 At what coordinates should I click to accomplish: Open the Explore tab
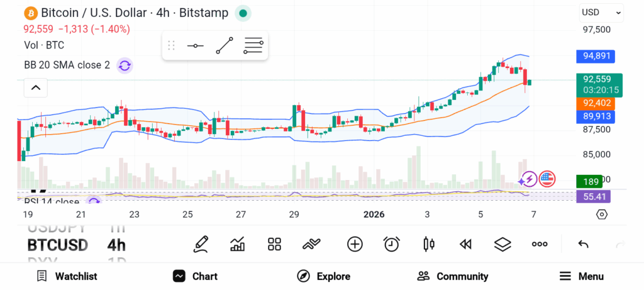324,276
